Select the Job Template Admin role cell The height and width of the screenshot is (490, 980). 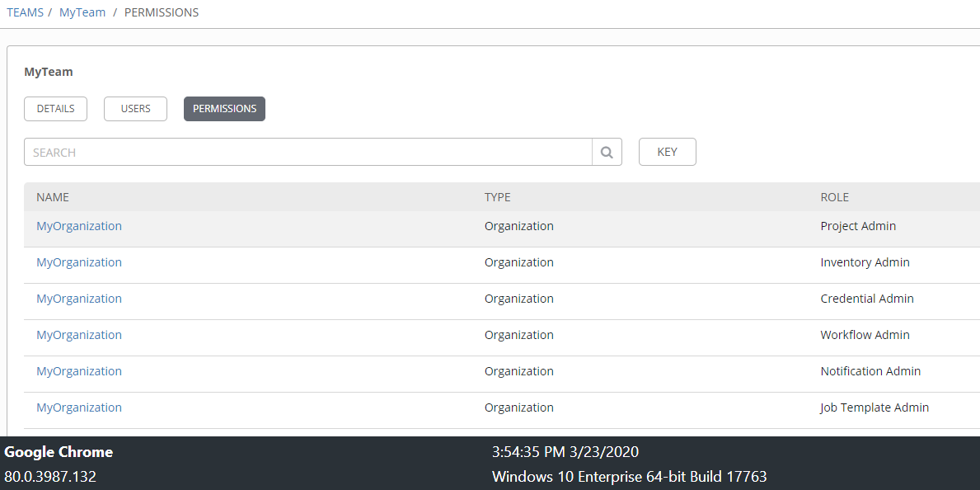click(874, 408)
